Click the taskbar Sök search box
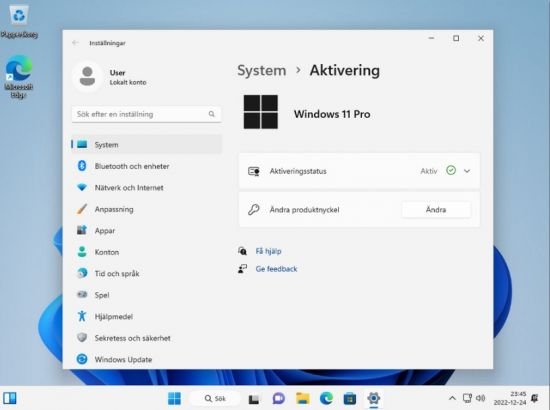The height and width of the screenshot is (410, 550). click(x=215, y=398)
